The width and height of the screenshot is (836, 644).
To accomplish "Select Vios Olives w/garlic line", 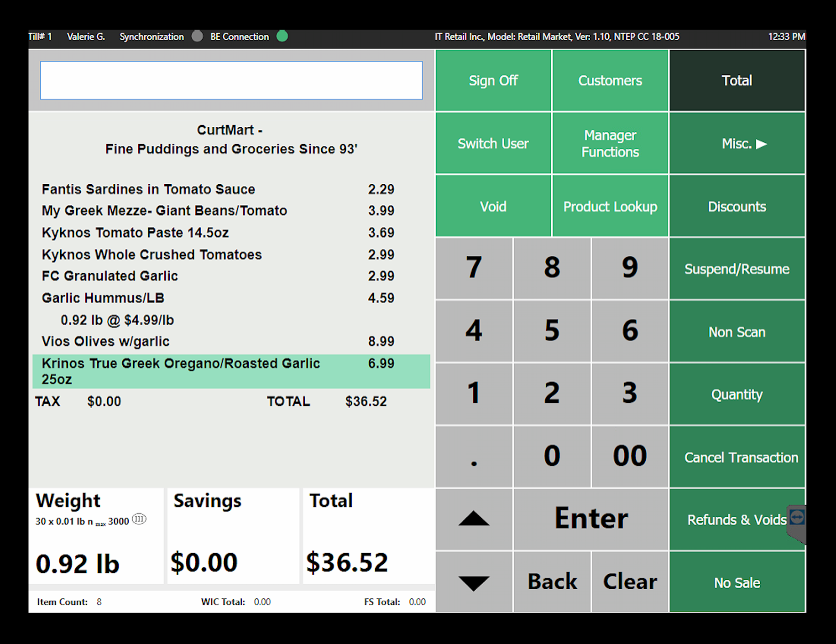I will point(231,341).
